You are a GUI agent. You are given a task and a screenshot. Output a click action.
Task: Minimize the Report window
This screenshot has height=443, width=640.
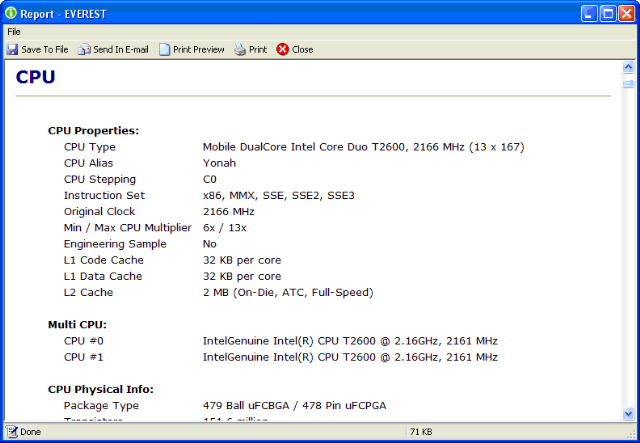tap(589, 13)
